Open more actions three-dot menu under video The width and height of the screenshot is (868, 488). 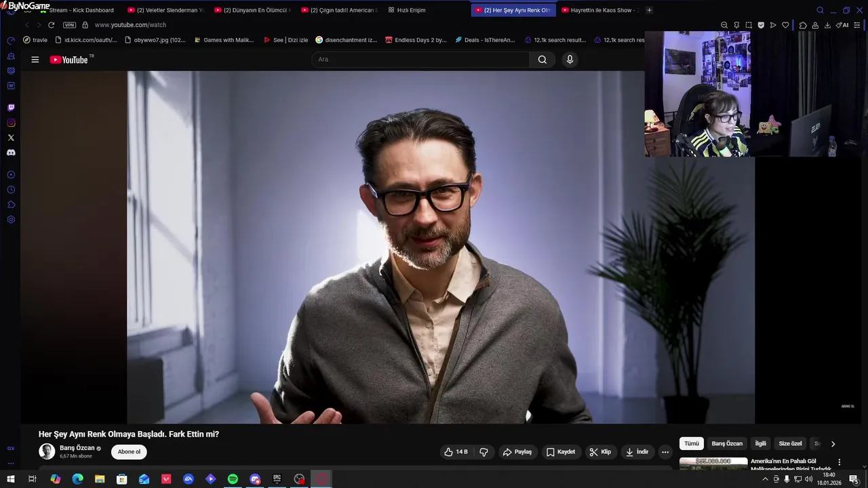tap(665, 452)
